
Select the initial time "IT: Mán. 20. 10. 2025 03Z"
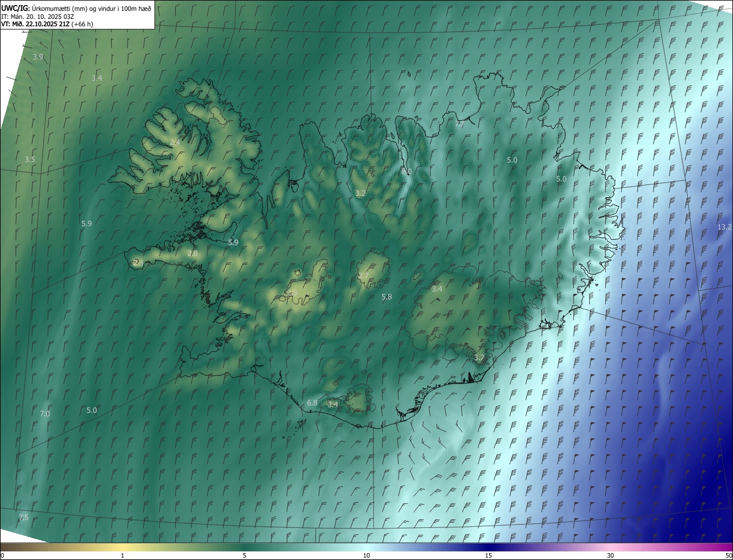(38, 16)
